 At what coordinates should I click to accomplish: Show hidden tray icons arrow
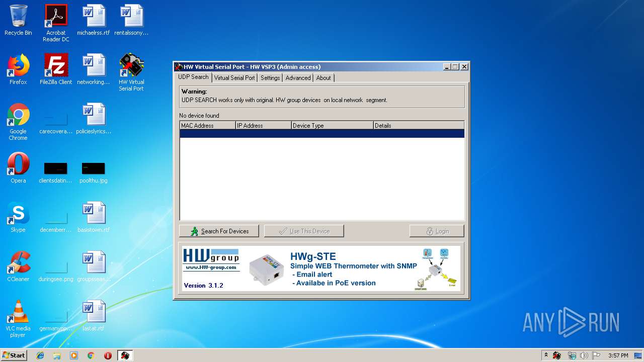546,355
